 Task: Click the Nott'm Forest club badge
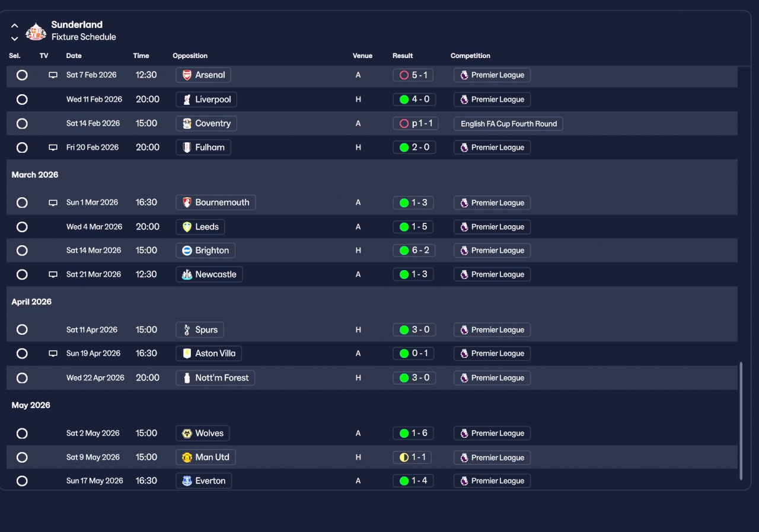[187, 378]
